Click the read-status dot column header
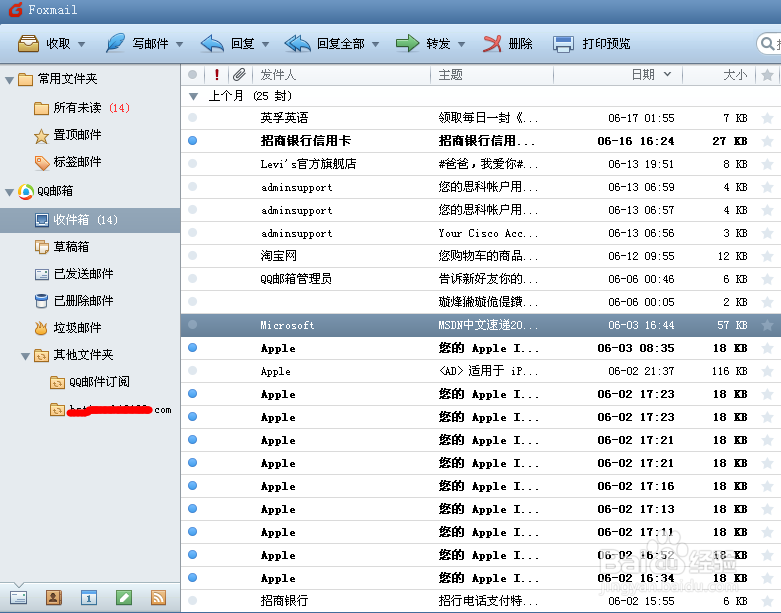This screenshot has width=781, height=613. tap(193, 75)
